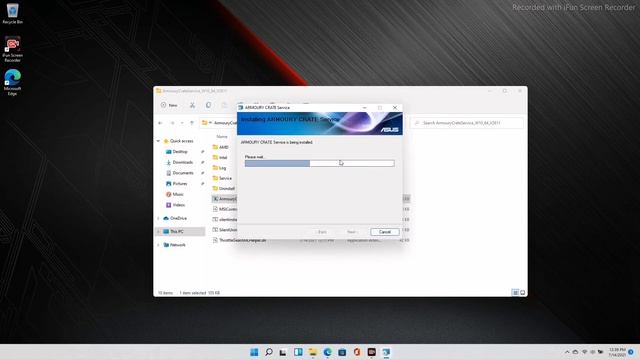640x360 pixels.
Task: Open Task View on the taskbar
Action: pos(283,352)
